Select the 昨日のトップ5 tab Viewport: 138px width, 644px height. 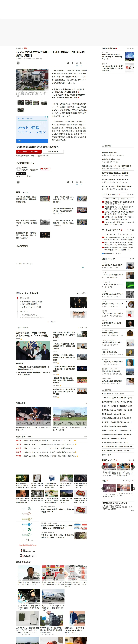pyautogui.click(x=126, y=199)
